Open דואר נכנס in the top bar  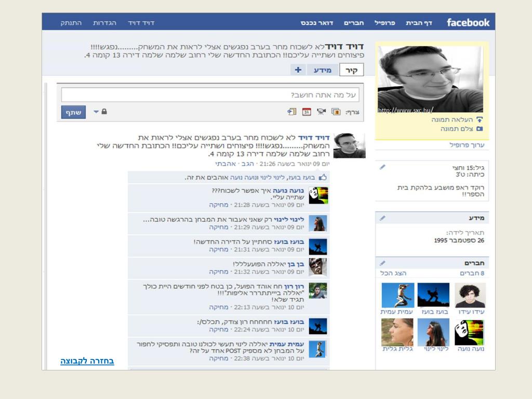pos(317,23)
